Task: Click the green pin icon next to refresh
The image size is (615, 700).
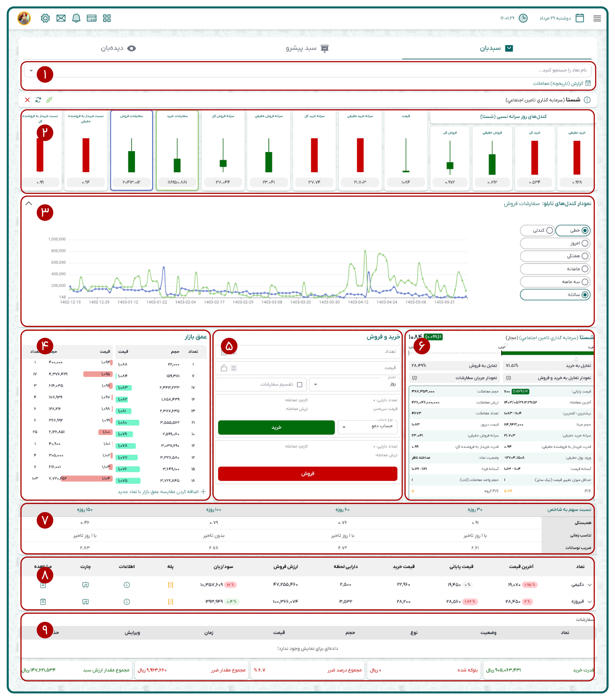Action: (x=49, y=100)
